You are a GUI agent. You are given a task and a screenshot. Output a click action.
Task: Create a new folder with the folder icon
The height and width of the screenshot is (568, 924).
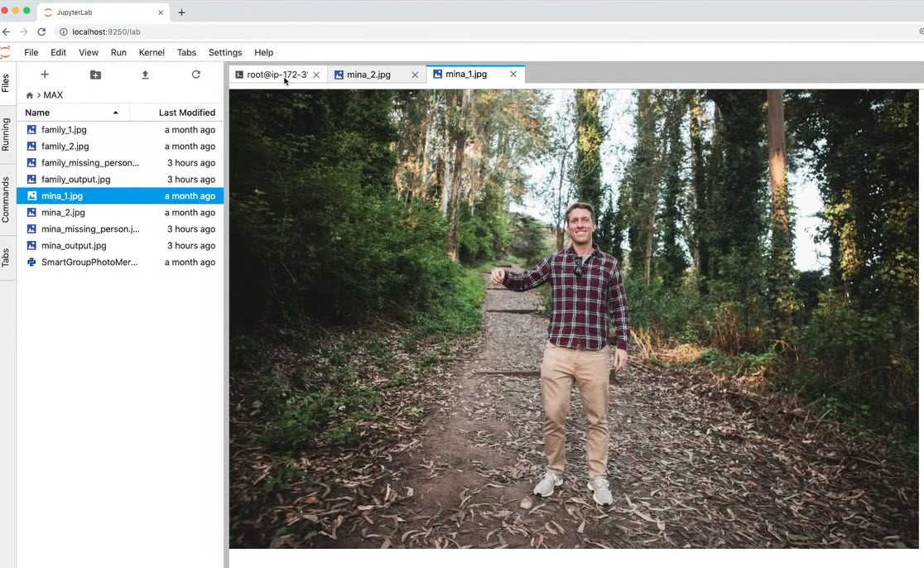(95, 75)
